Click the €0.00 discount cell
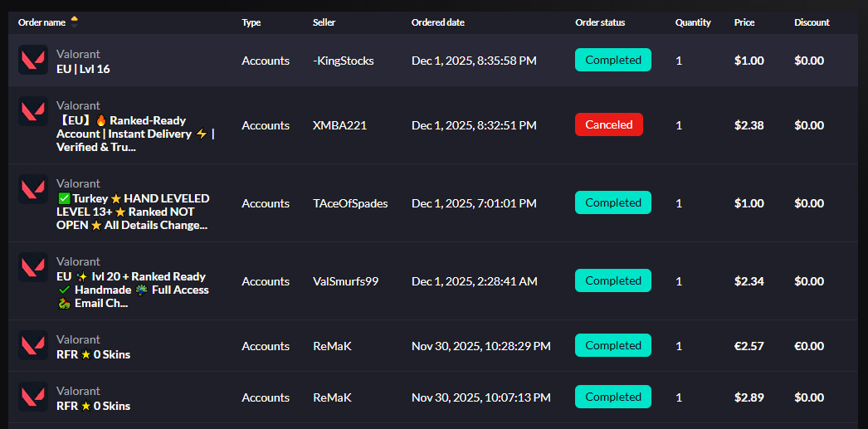Viewport: 868px width, 429px height. point(809,347)
